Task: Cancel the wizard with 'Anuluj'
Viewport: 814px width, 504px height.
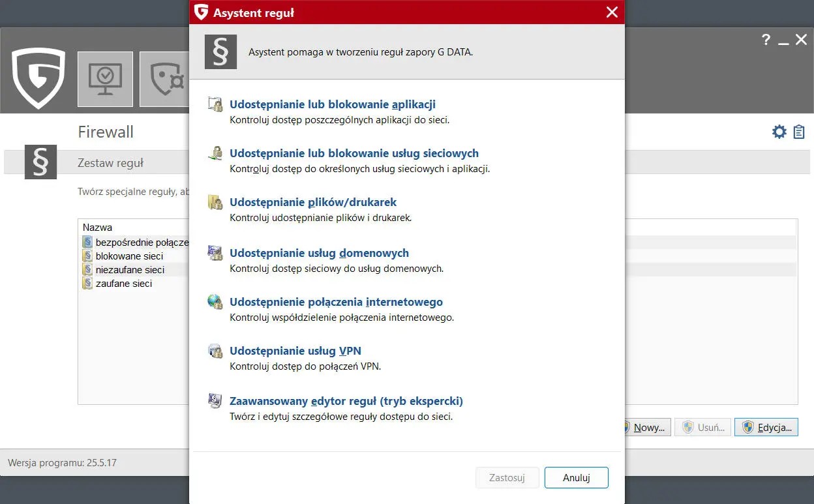Action: click(x=576, y=477)
